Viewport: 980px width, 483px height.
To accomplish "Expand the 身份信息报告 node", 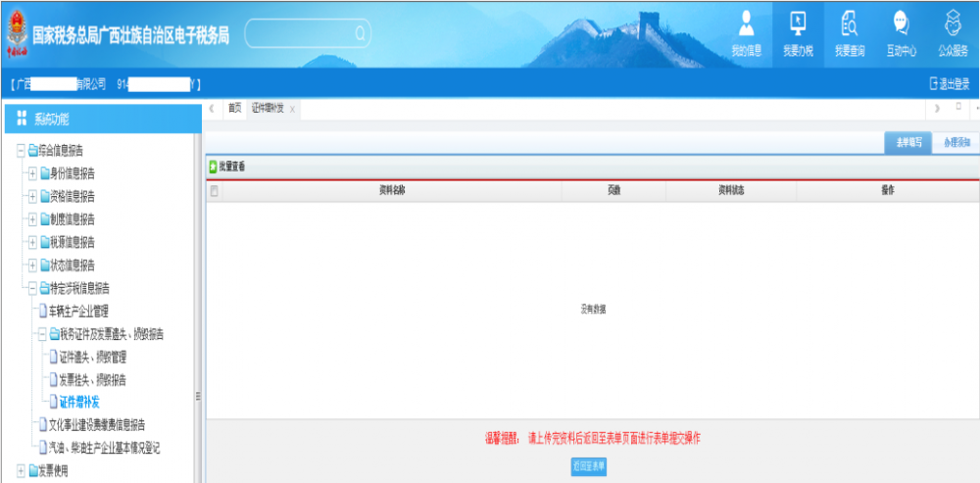I will [x=32, y=173].
